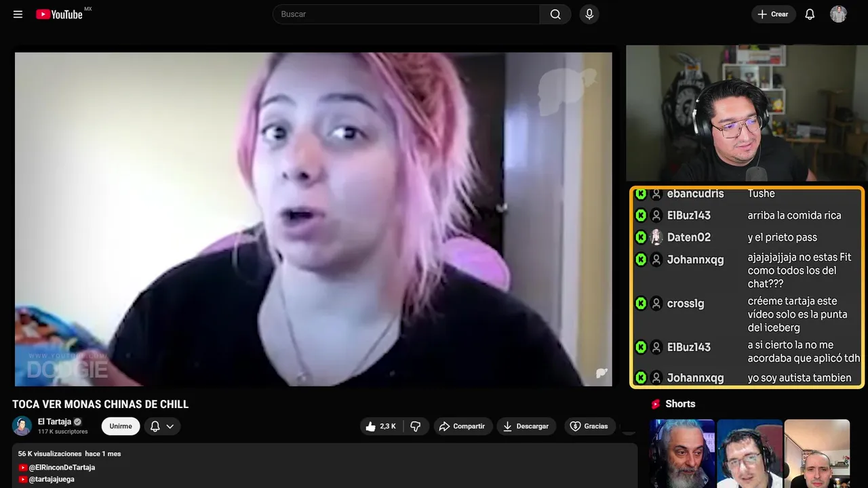Click video title TOCA VER MONAS CHINAS

click(100, 405)
